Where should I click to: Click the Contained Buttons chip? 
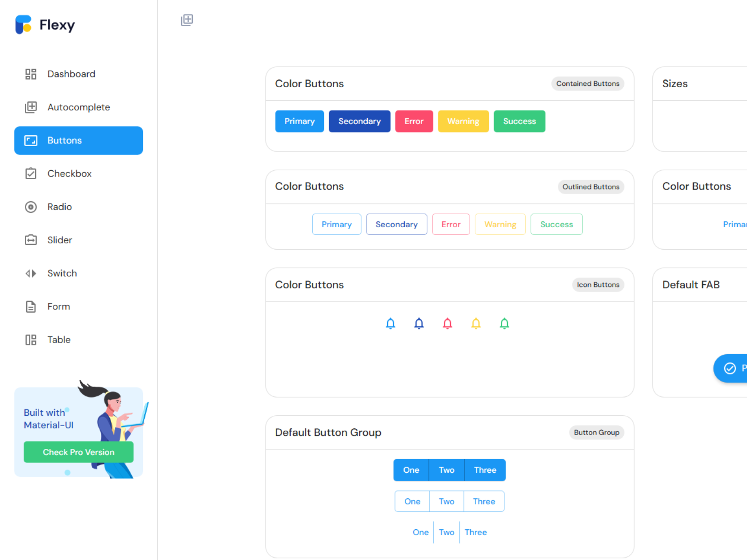click(588, 84)
